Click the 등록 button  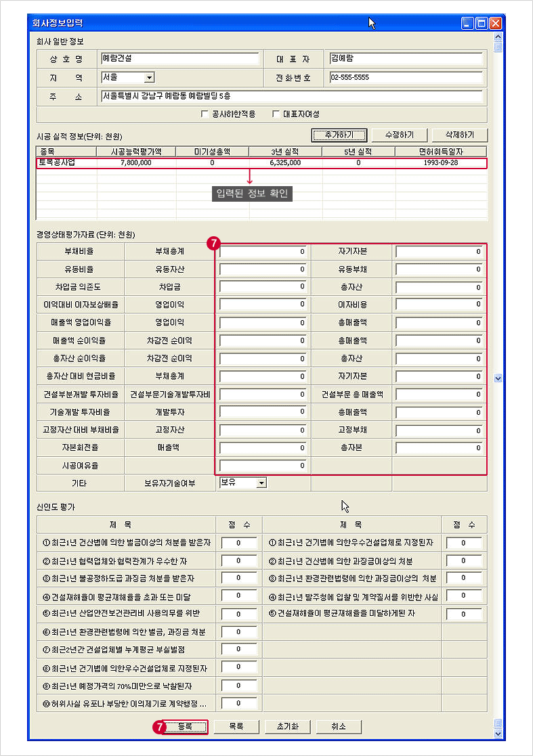tap(186, 727)
